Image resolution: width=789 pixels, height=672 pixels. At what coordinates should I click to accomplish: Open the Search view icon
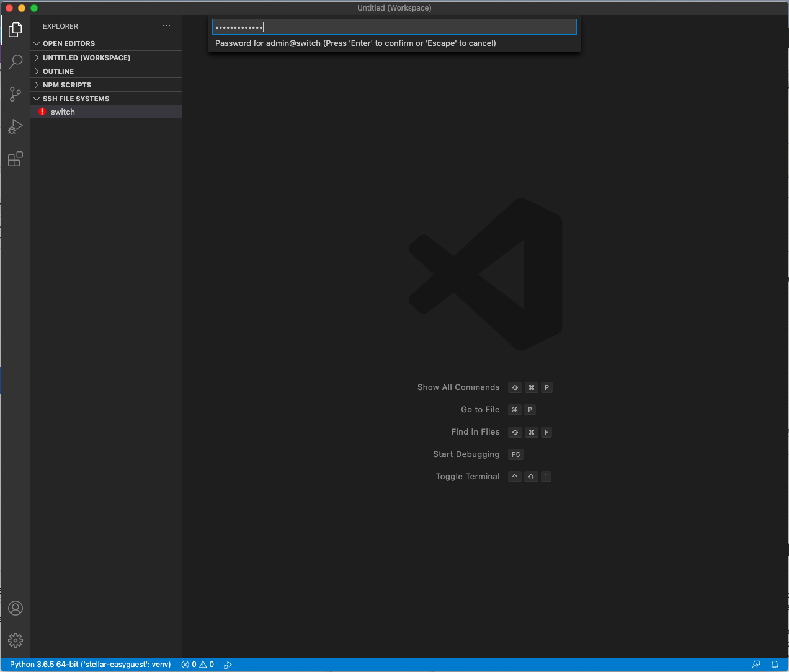(x=16, y=61)
